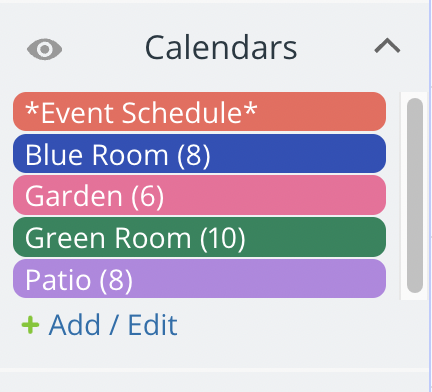Click the green plus icon
432x392 pixels.
[30, 325]
